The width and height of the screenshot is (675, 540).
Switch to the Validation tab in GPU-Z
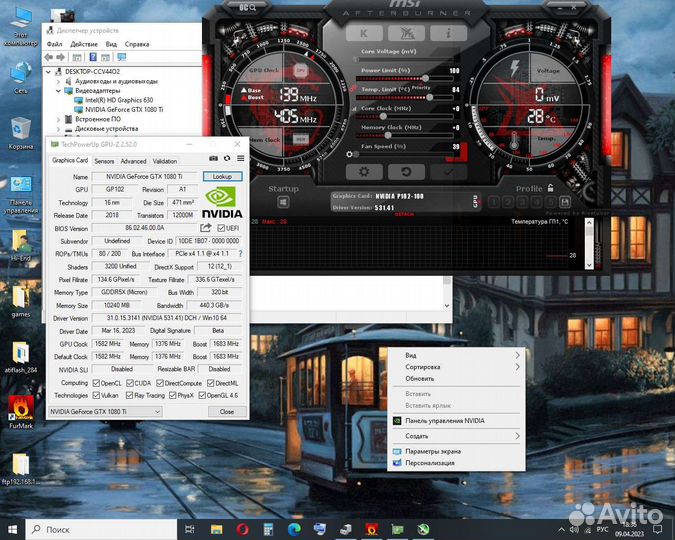coord(165,161)
